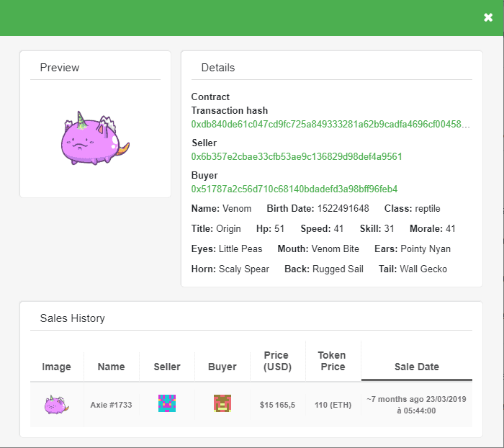Click the Sales History section heading

click(72, 318)
